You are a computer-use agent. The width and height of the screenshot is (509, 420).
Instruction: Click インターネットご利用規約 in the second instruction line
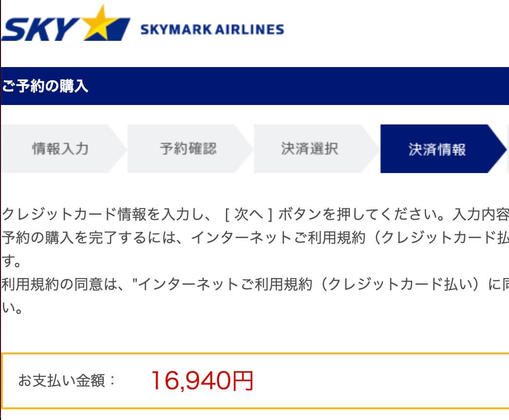(x=276, y=239)
